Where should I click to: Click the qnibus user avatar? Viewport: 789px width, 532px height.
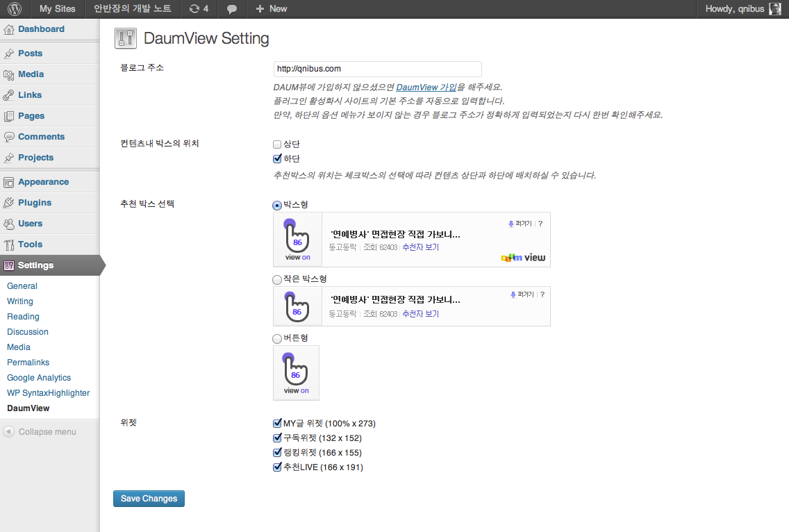point(774,9)
